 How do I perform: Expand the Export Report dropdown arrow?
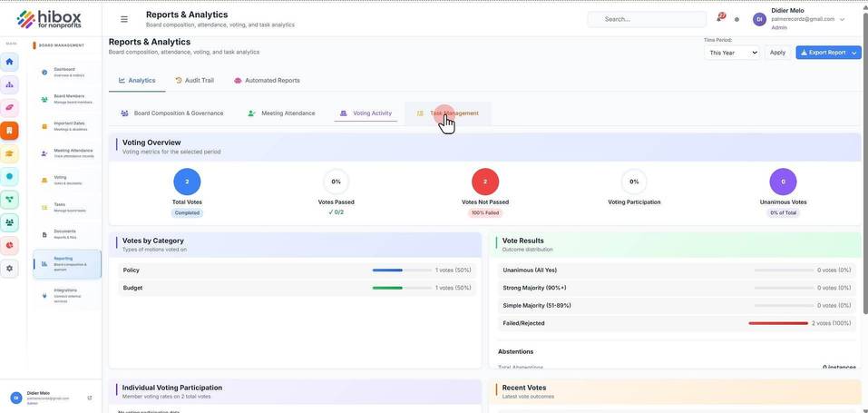[854, 53]
